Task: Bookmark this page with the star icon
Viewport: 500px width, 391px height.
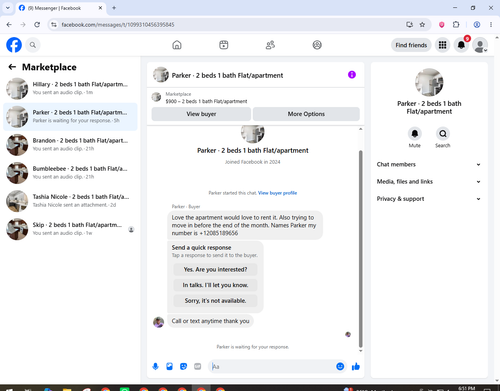Action: 422,25
